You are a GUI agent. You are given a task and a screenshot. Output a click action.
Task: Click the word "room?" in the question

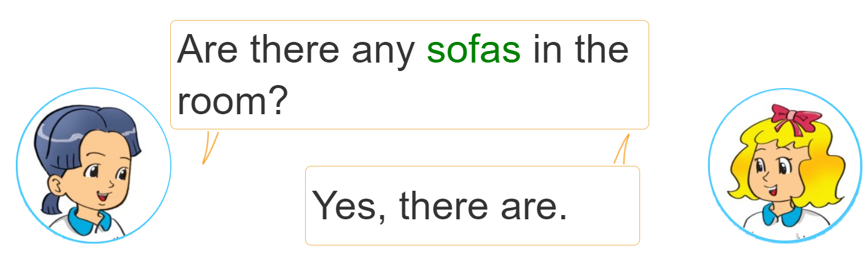(232, 101)
